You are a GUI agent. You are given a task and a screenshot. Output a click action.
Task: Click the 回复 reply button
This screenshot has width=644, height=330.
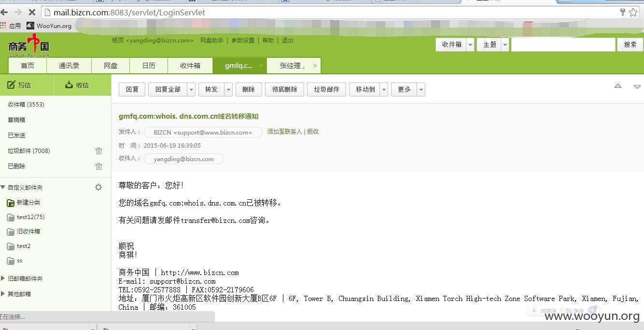coord(132,89)
